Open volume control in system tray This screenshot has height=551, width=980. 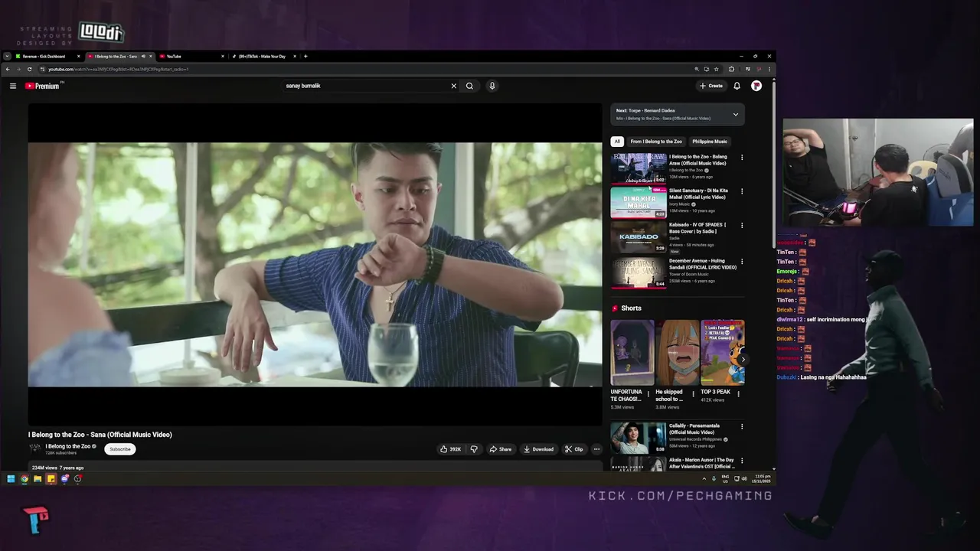[x=743, y=479]
